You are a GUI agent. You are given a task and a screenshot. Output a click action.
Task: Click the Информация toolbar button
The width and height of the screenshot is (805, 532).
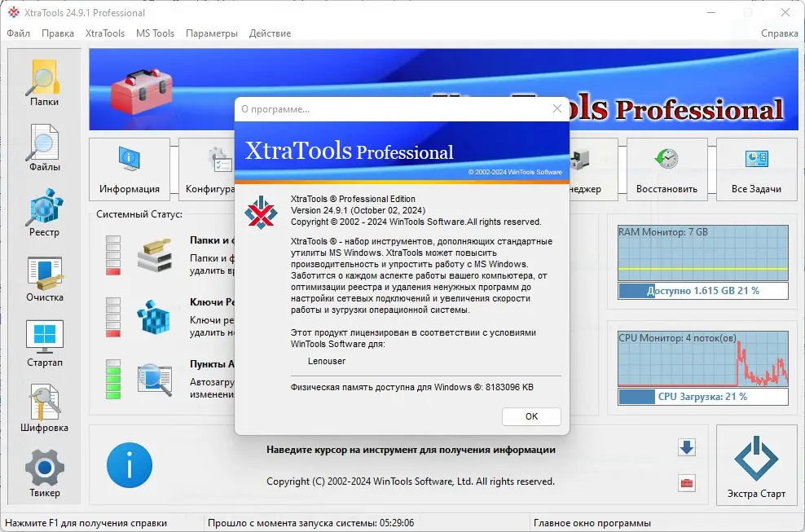(x=130, y=169)
